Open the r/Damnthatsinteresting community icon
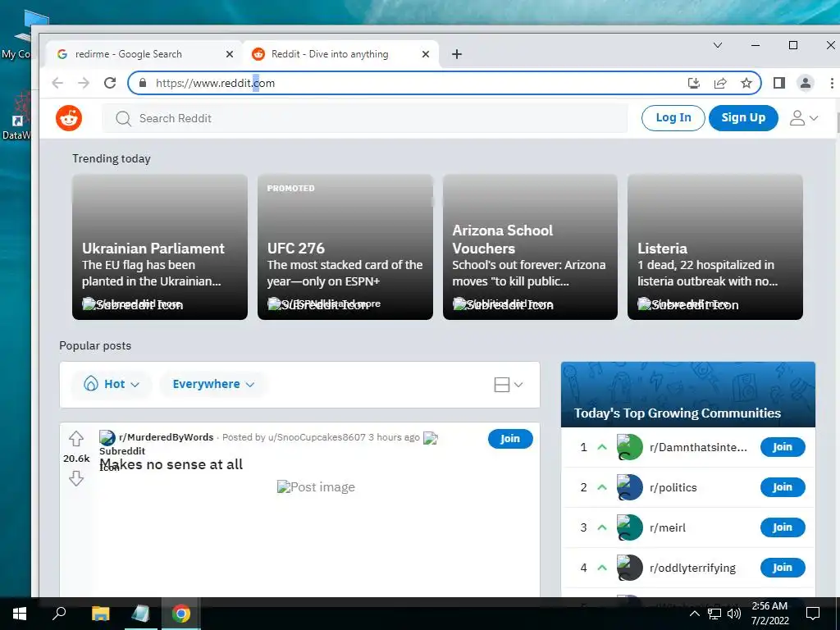 [x=629, y=447]
